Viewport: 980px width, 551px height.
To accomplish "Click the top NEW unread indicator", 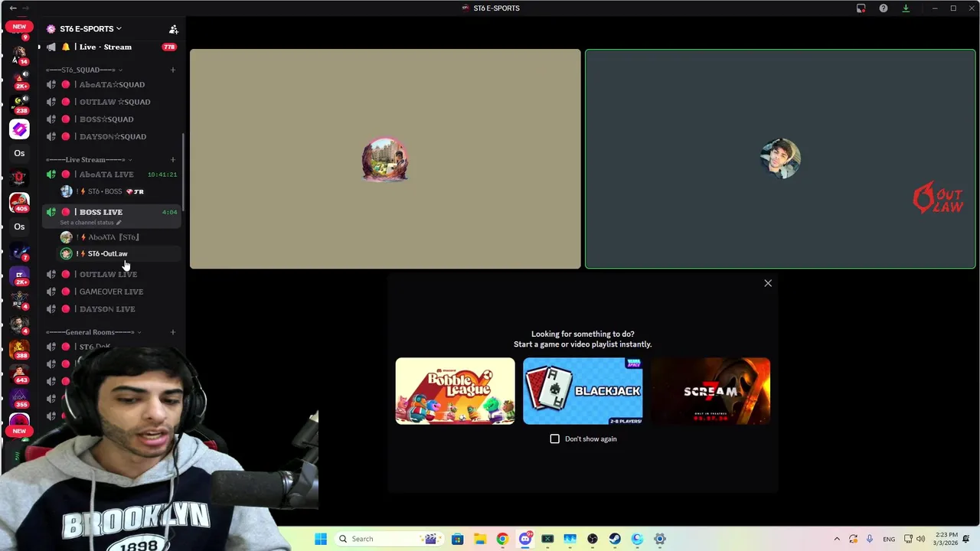I will point(19,26).
